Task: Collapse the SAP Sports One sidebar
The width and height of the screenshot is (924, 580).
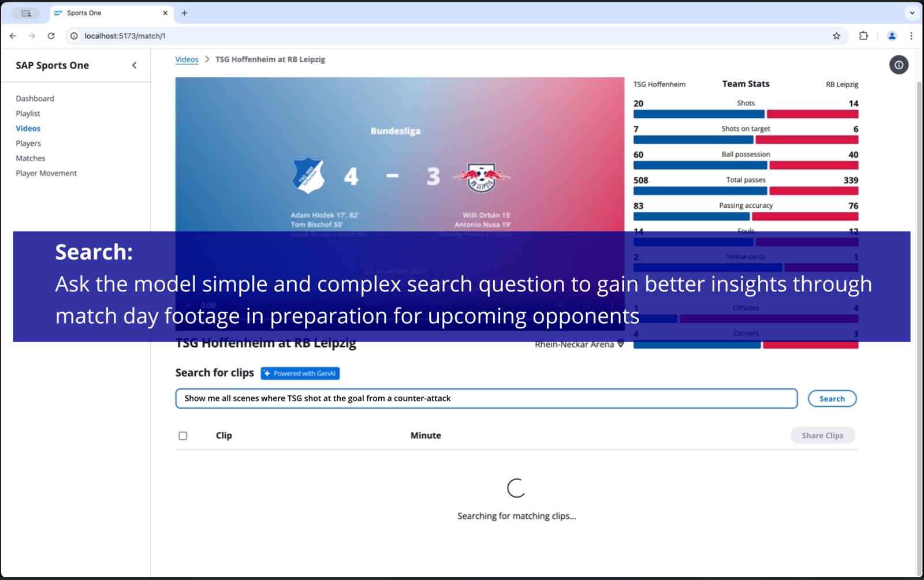Action: (x=135, y=65)
